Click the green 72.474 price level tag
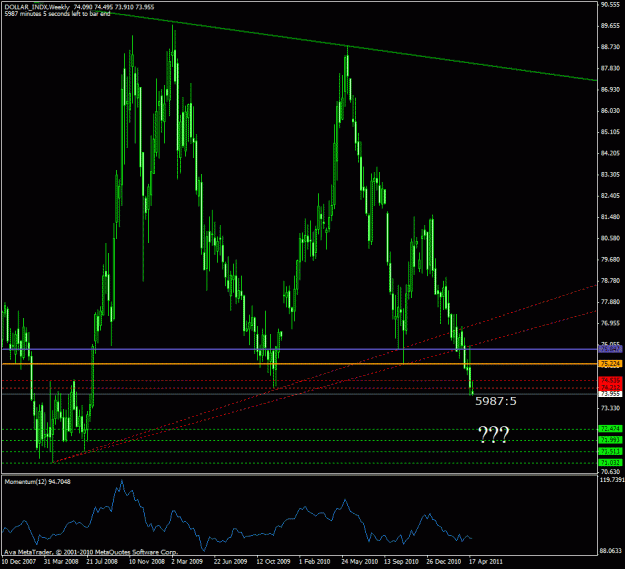The width and height of the screenshot is (625, 569). [x=610, y=429]
